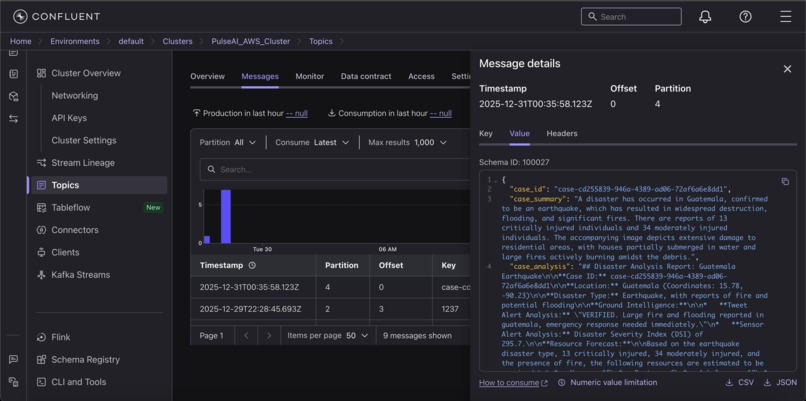Click the chat feedback icon in left rail
The image size is (806, 401).
[14, 359]
